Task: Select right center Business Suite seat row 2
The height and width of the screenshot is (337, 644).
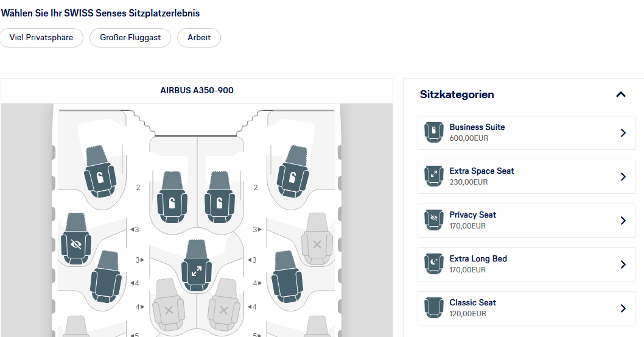Action: tap(220, 197)
